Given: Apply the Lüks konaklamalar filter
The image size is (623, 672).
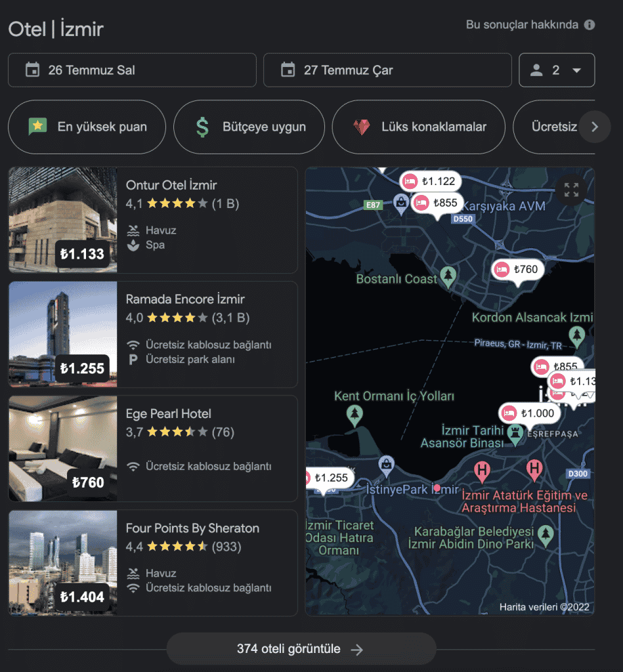Looking at the screenshot, I should coord(418,127).
